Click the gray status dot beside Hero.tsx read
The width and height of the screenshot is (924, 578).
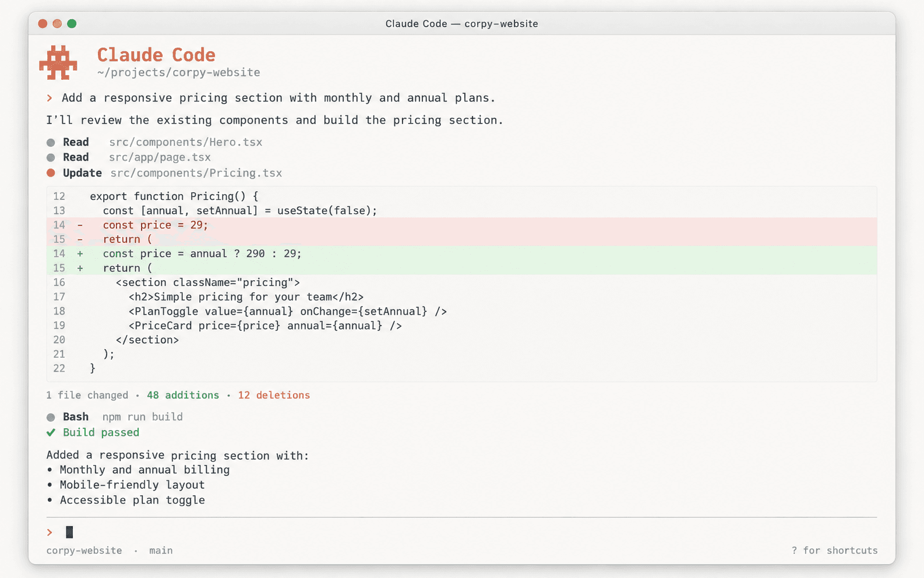coord(51,142)
